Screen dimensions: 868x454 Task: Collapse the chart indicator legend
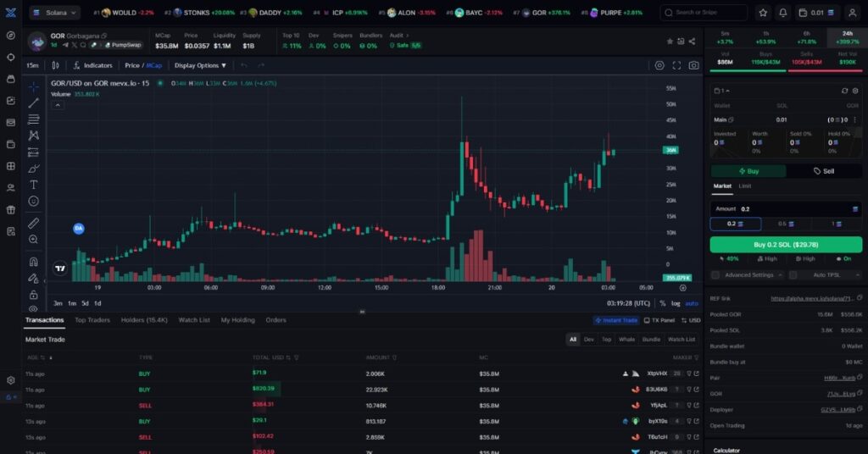pos(58,105)
